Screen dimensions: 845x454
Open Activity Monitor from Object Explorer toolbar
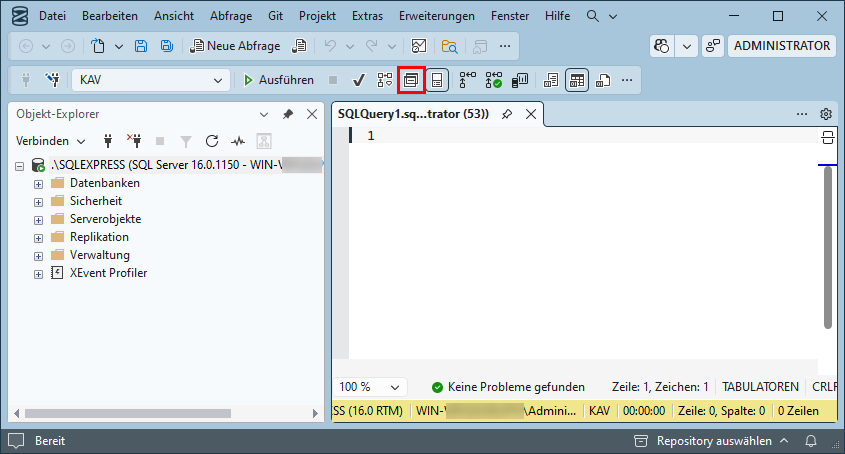(x=238, y=141)
